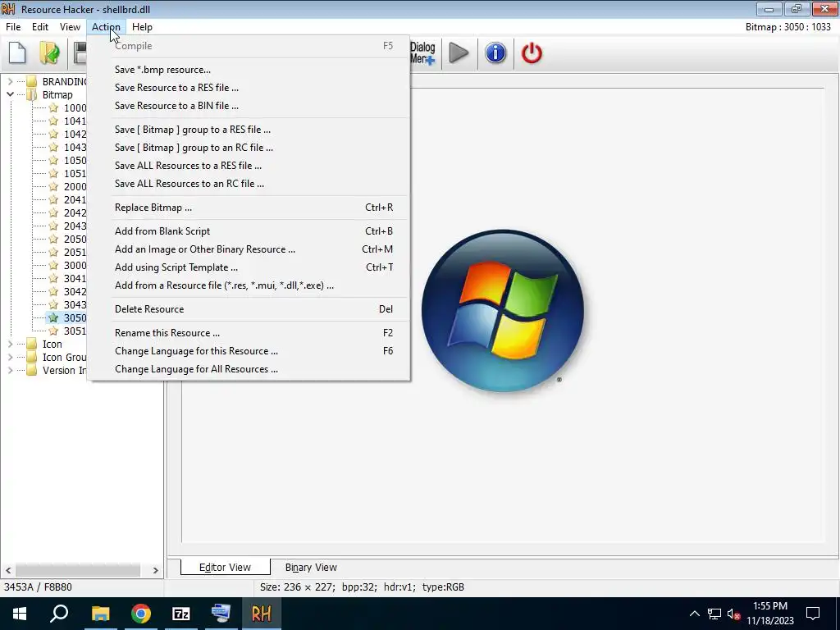This screenshot has height=630, width=840.
Task: Click the network tray icon
Action: [714, 614]
